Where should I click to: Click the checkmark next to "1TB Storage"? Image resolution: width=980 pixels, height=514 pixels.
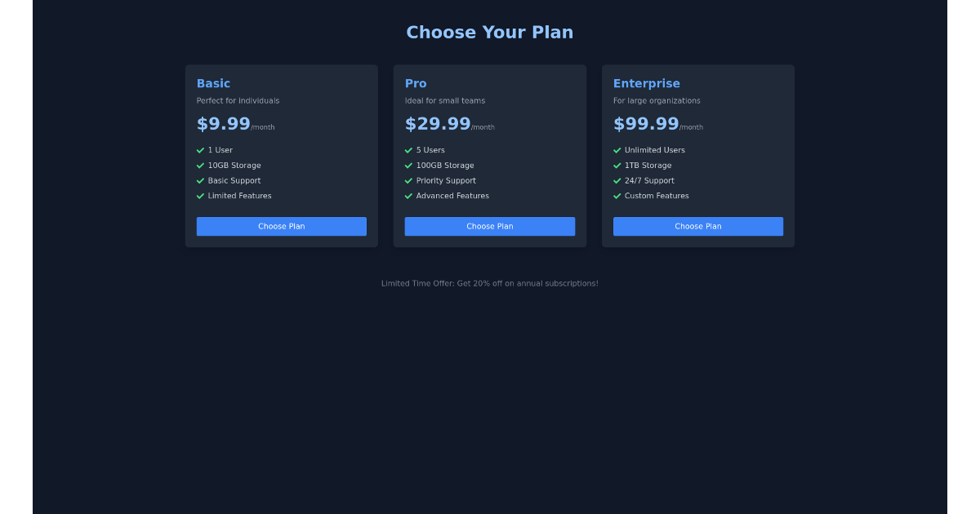pos(617,166)
